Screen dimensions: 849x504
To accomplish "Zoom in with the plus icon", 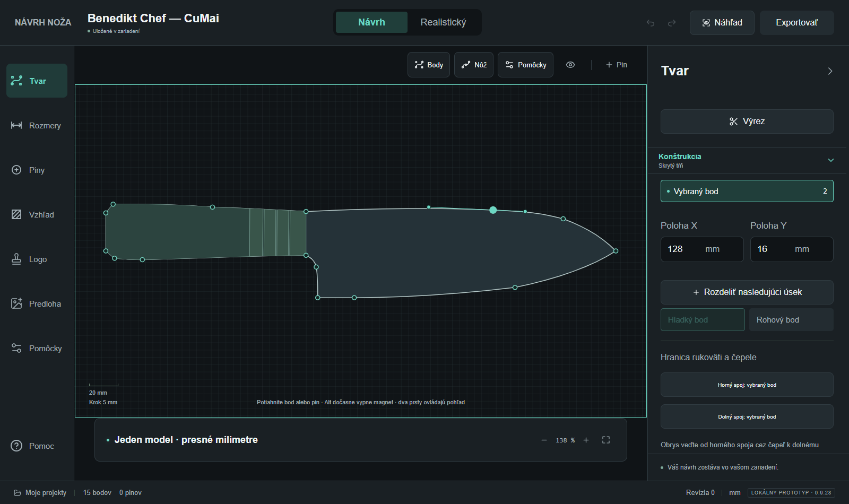I will tap(586, 440).
